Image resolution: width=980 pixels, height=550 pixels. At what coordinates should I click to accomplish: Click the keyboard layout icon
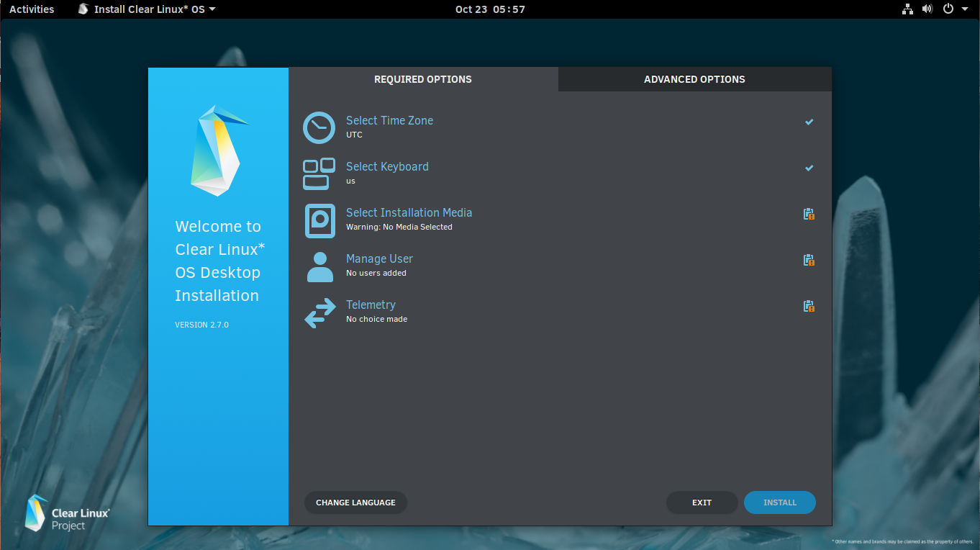pyautogui.click(x=319, y=173)
